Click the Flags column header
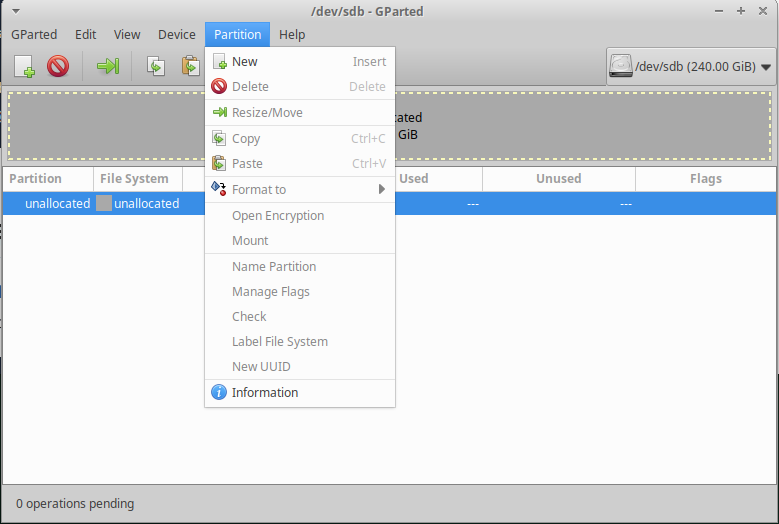 click(x=705, y=179)
